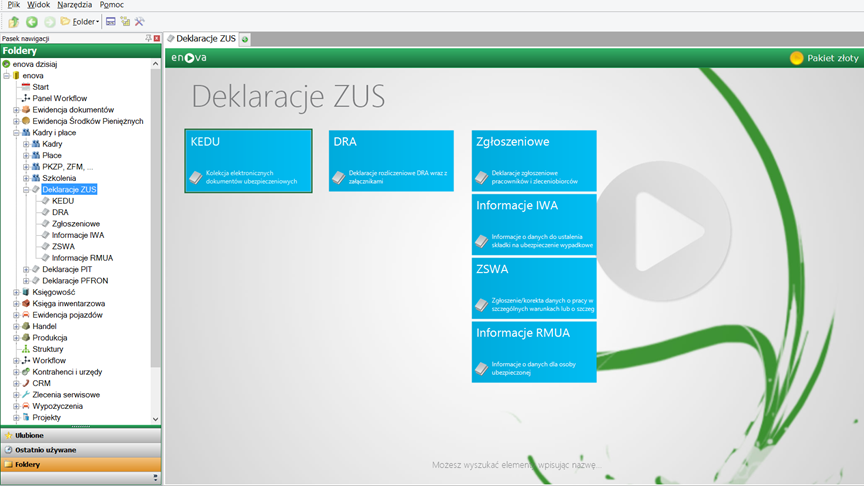
Task: Select enova dzisiaj in the tree
Action: [x=34, y=64]
